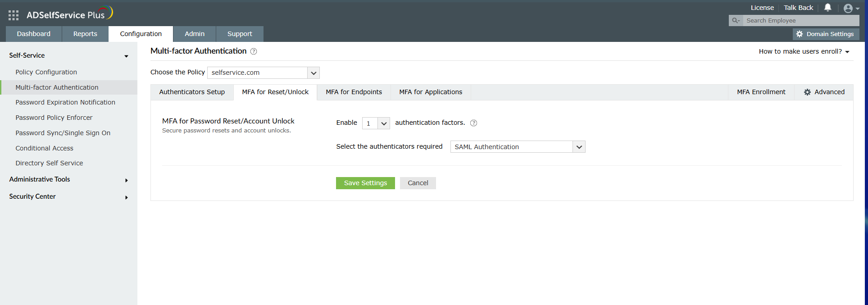Click help icon beside Multi-factor Authentication title
The image size is (868, 305).
coord(254,51)
